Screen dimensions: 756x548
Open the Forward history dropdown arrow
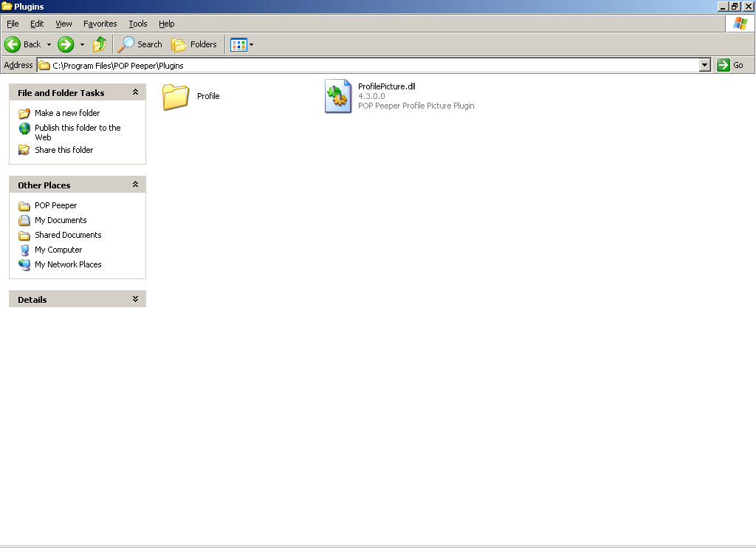[82, 45]
